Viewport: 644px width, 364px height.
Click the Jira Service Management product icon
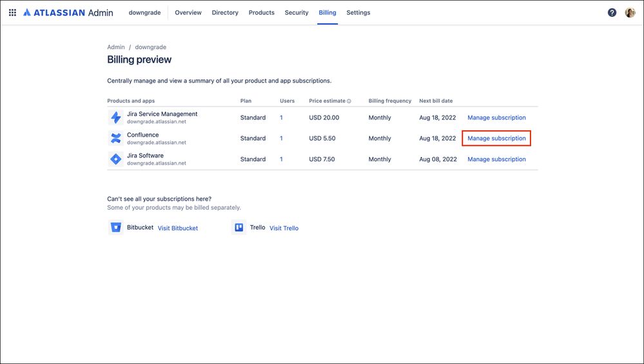pos(116,117)
